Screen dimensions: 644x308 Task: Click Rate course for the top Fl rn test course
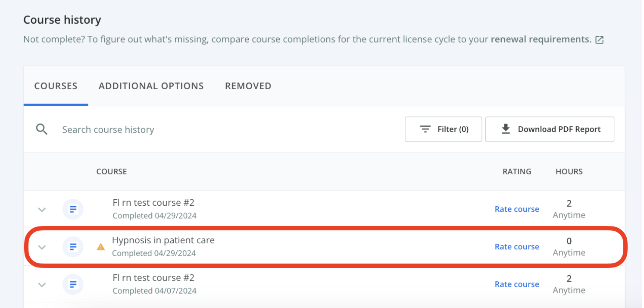point(516,209)
